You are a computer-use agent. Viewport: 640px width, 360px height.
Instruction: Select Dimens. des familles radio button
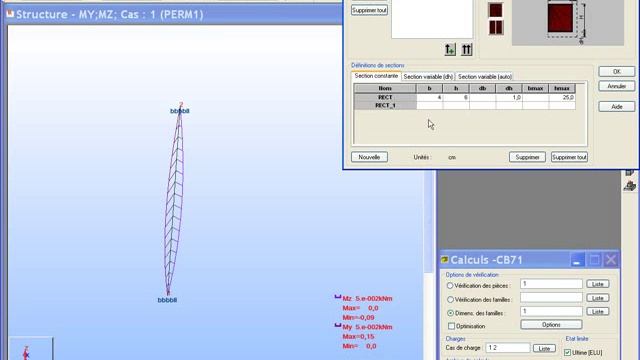pyautogui.click(x=450, y=313)
